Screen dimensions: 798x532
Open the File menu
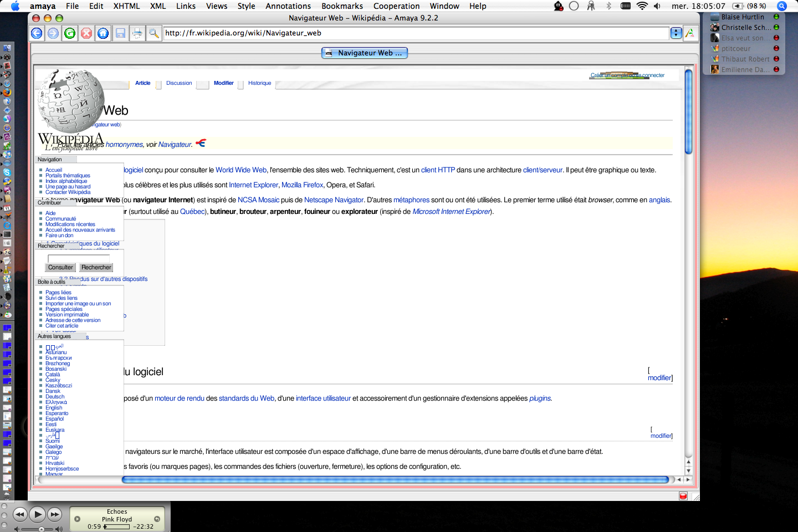coord(72,6)
